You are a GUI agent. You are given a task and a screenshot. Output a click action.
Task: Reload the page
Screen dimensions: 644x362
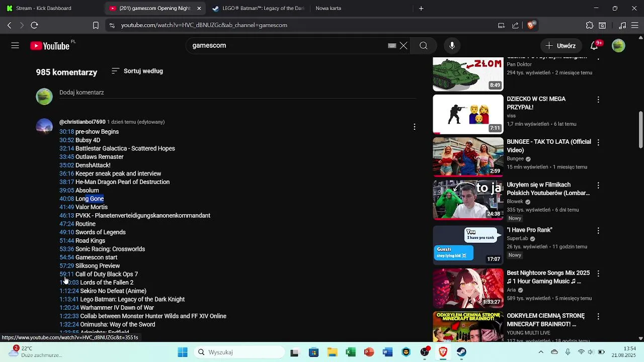point(34,25)
